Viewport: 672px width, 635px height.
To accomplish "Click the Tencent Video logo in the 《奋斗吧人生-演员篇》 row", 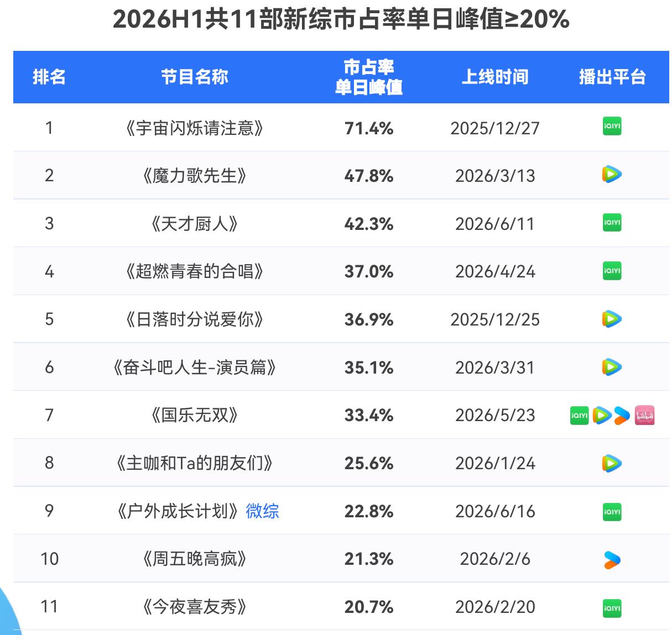I will click(x=612, y=367).
